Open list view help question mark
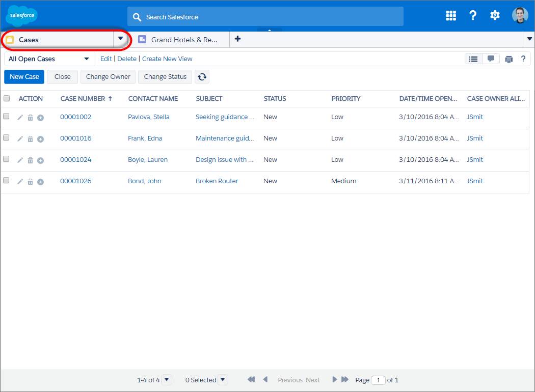 coord(523,59)
